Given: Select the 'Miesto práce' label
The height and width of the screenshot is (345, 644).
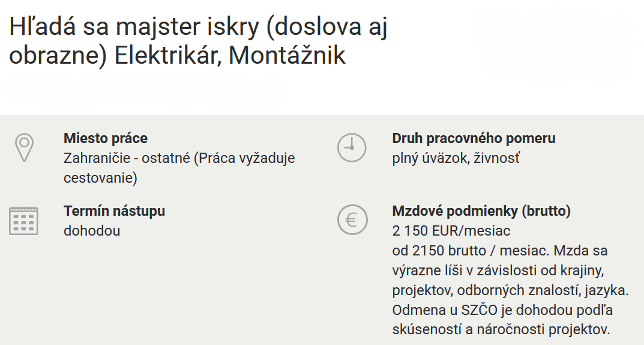Looking at the screenshot, I should [106, 138].
